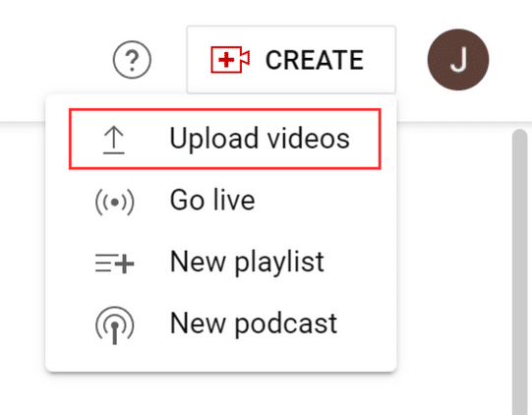Click the letter J in profile circle
The image size is (532, 415).
(458, 60)
